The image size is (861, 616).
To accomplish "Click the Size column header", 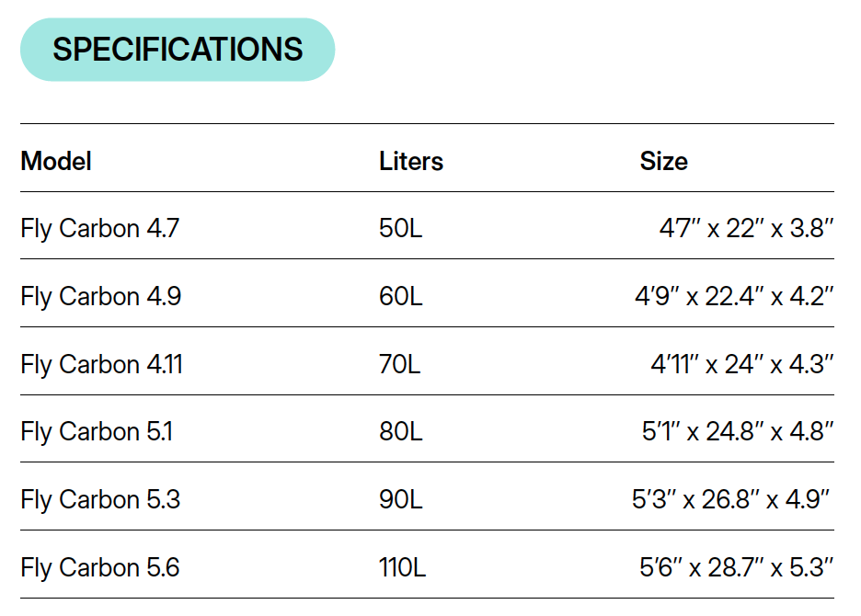I will click(x=663, y=162).
